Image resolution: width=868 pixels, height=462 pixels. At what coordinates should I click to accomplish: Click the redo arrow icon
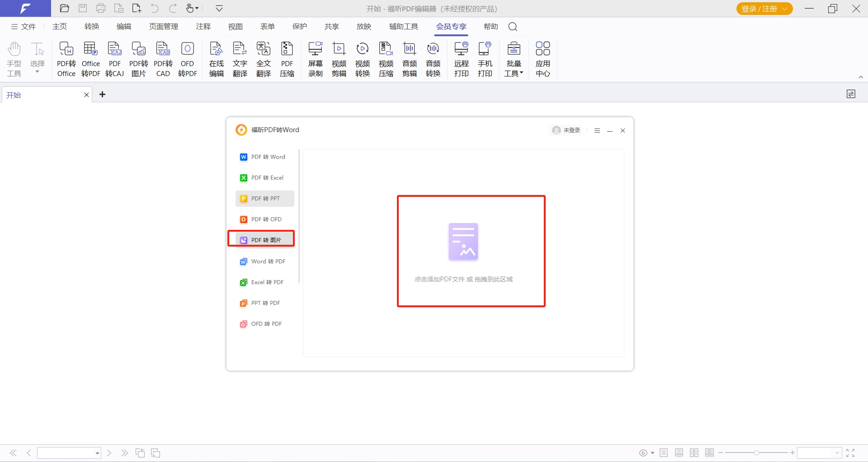coord(173,8)
